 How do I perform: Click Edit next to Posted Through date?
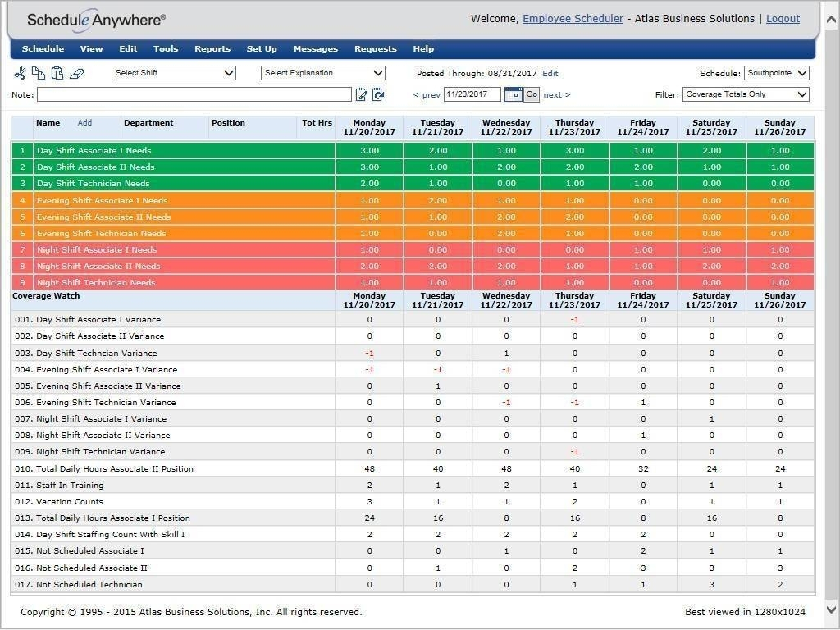pyautogui.click(x=550, y=74)
